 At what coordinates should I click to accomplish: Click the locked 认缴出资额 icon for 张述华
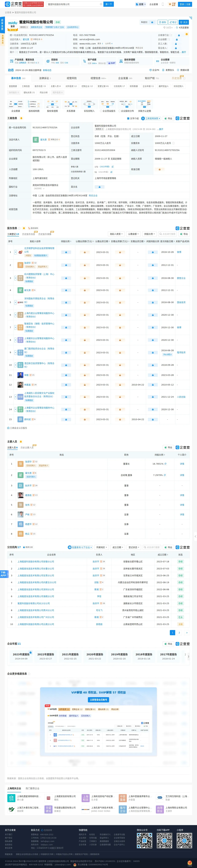coord(85,265)
